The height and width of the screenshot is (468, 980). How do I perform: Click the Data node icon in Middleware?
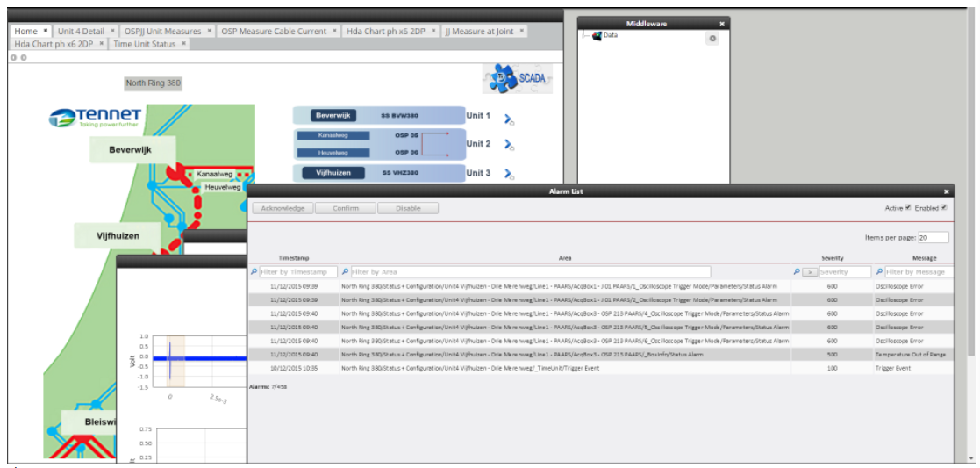597,36
